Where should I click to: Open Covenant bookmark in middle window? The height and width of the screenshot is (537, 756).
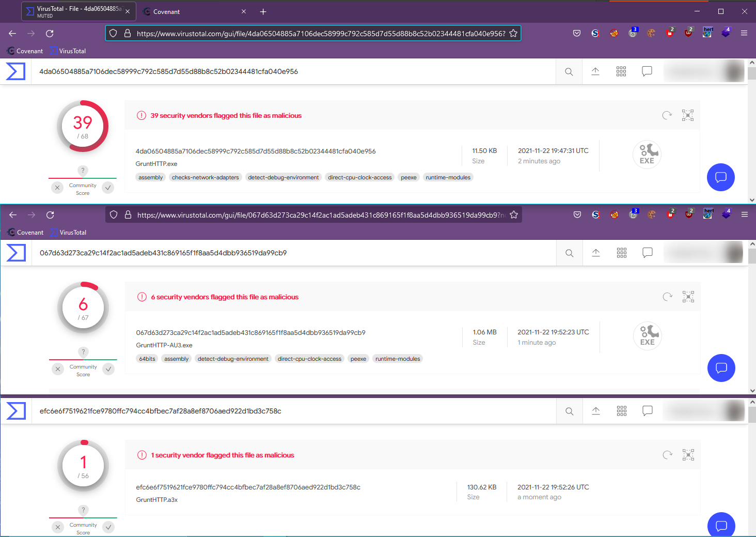click(x=26, y=233)
